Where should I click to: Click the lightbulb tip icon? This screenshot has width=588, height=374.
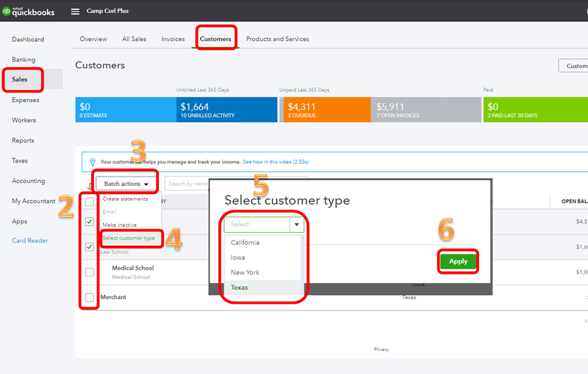click(92, 162)
